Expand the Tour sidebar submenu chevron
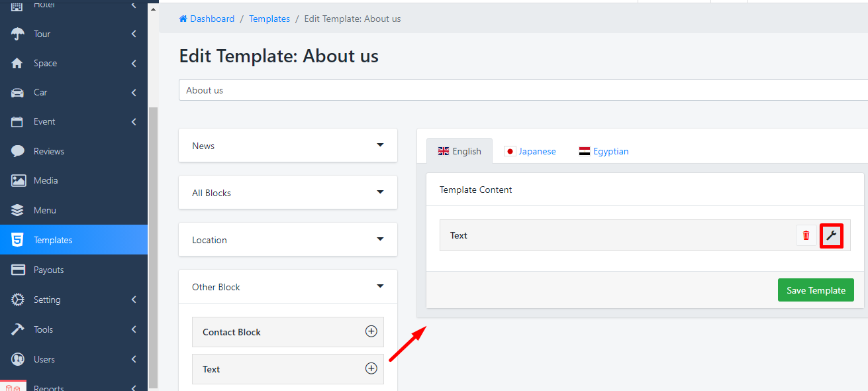Viewport: 868px width, 391px height. point(134,34)
